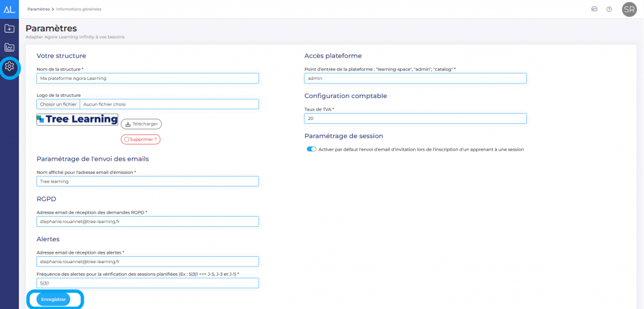Toggle the default invitation email switch
This screenshot has width=644, height=309.
tap(311, 149)
